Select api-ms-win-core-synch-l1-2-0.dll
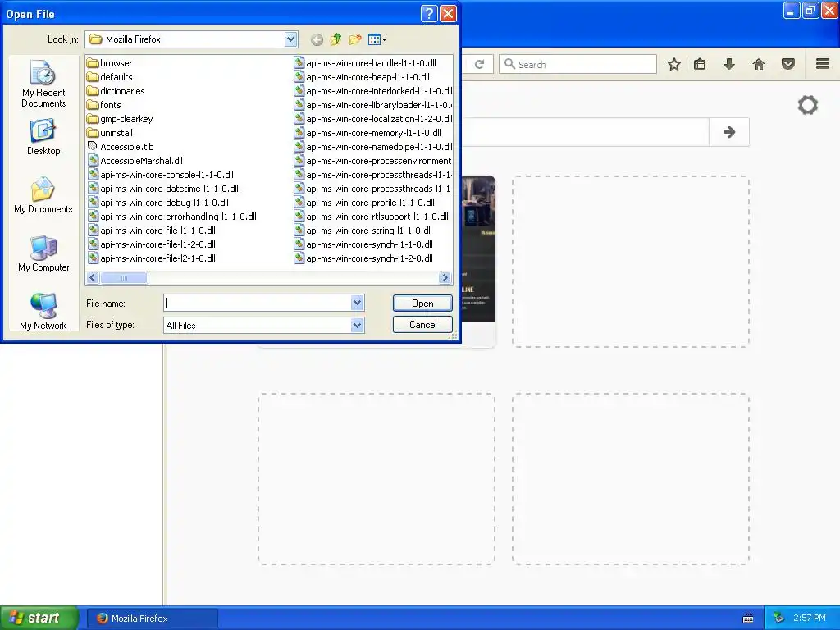Viewport: 840px width, 630px height. [x=363, y=258]
